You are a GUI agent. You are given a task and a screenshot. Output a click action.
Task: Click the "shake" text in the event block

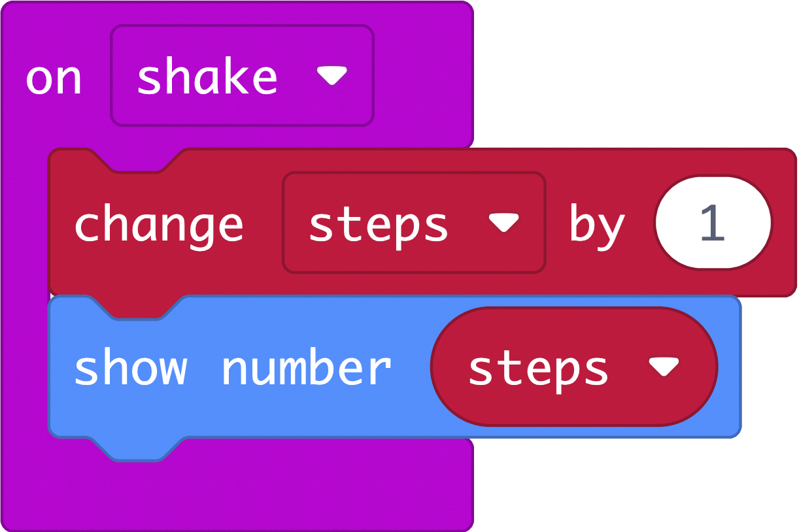(x=207, y=77)
